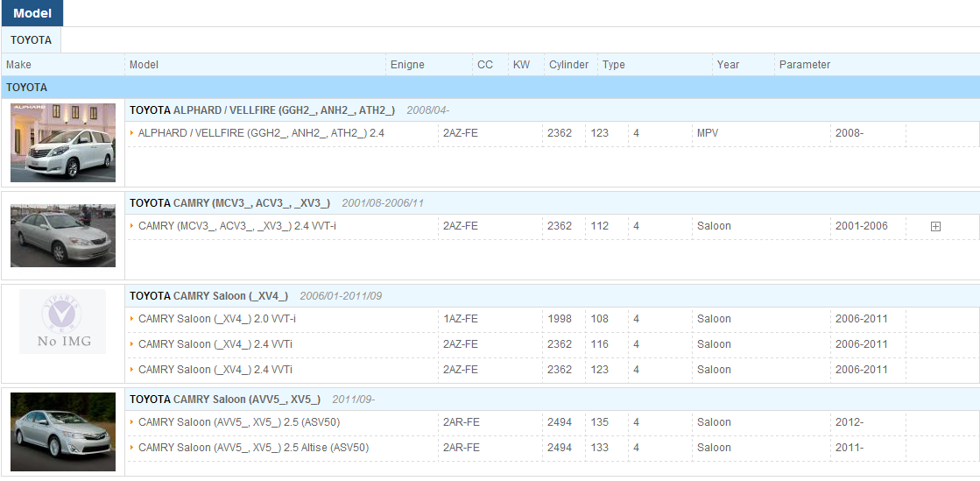The height and width of the screenshot is (481, 980).
Task: Select ALPHARD / VELLFIRE 2.4 model row
Action: coord(553,133)
